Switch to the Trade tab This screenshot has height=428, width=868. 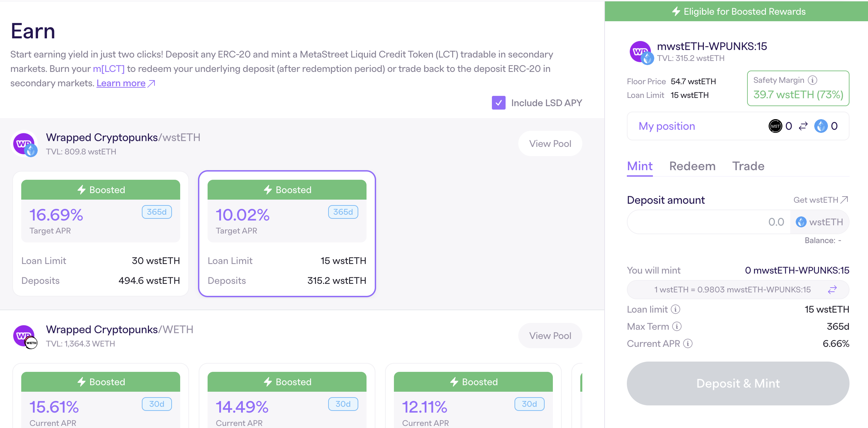click(x=748, y=166)
